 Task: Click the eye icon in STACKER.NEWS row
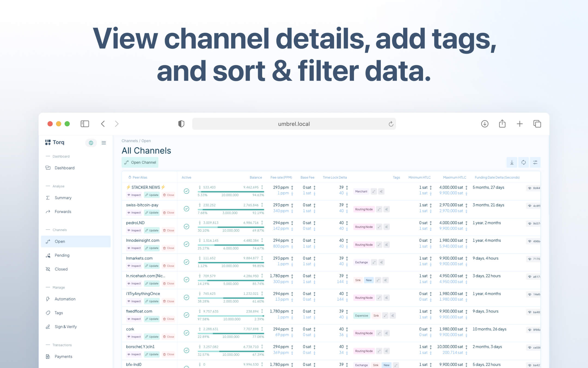530,188
